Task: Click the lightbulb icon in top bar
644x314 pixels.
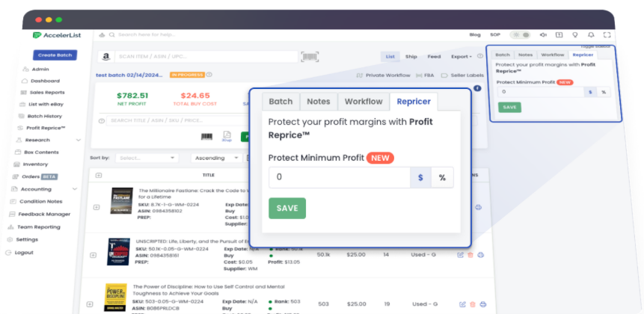Action: point(574,34)
